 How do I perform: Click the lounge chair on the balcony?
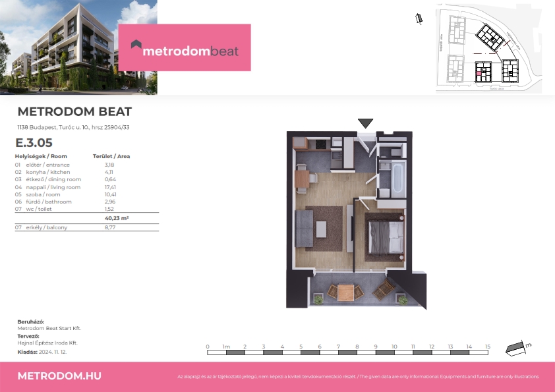pyautogui.click(x=384, y=289)
